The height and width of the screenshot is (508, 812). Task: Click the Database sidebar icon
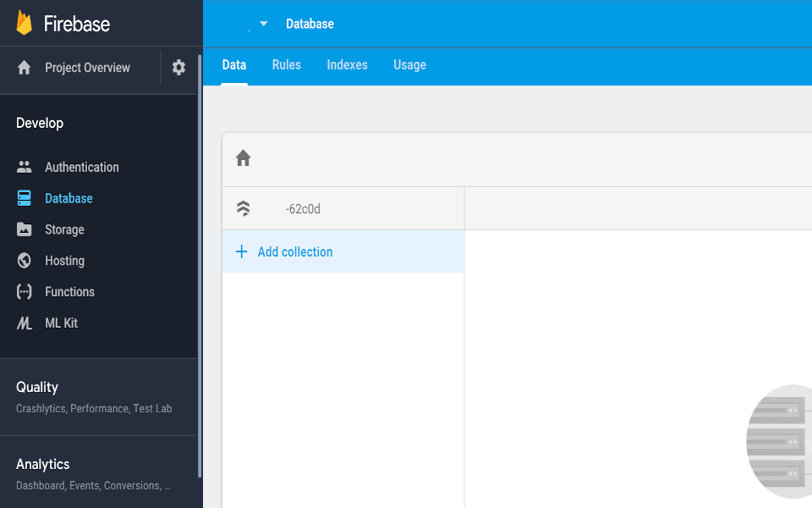point(25,198)
